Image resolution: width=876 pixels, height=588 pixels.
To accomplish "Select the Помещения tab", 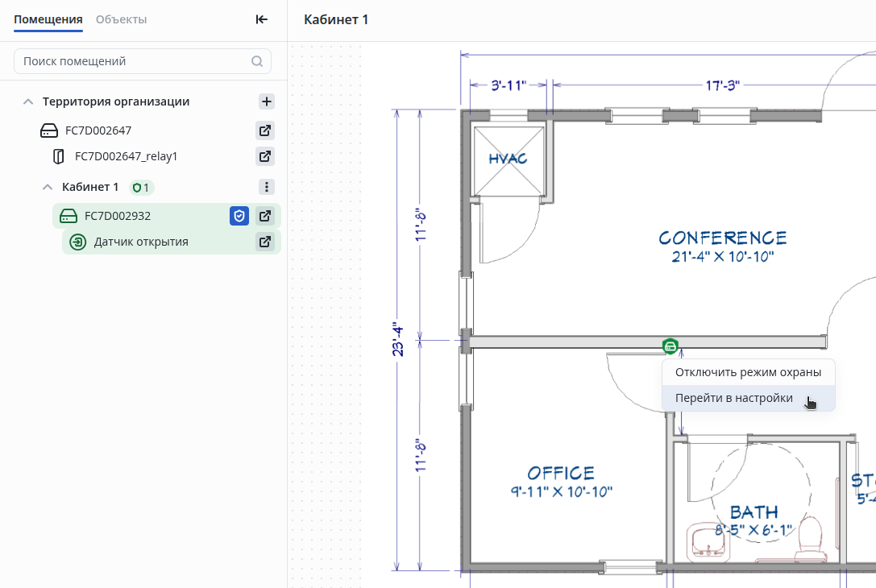I will click(48, 19).
